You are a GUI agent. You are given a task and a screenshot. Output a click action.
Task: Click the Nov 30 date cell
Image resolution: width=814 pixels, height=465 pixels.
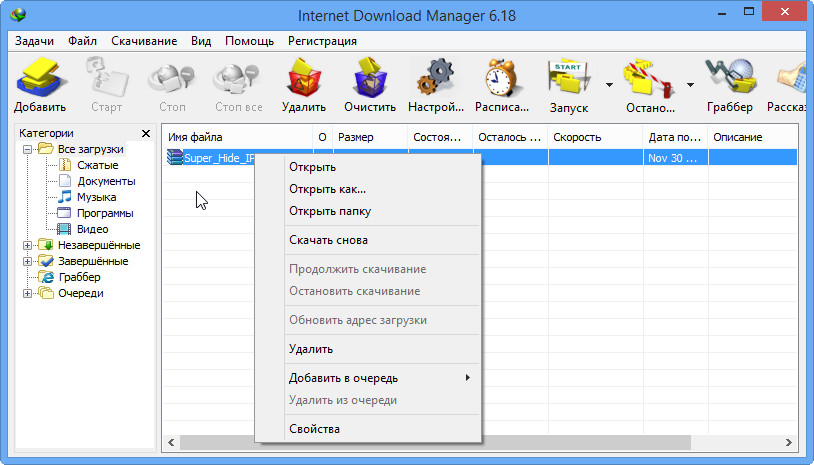tap(675, 158)
